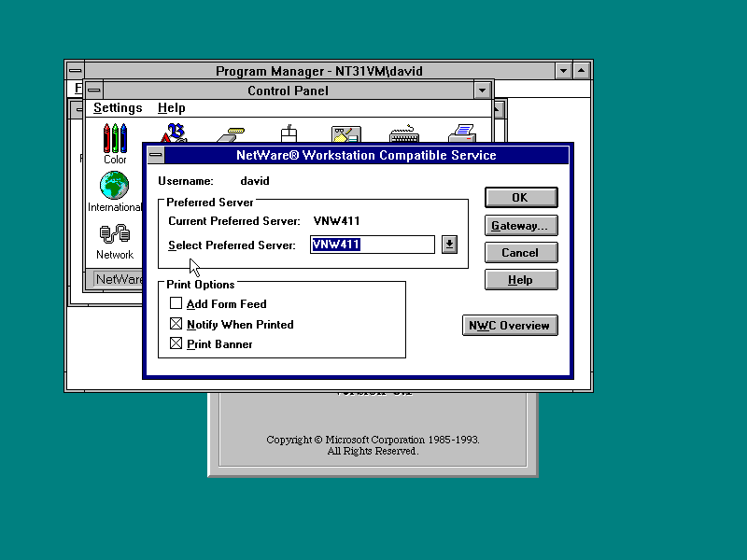The width and height of the screenshot is (747, 560).
Task: Click the Control Panel title bar
Action: [x=289, y=91]
